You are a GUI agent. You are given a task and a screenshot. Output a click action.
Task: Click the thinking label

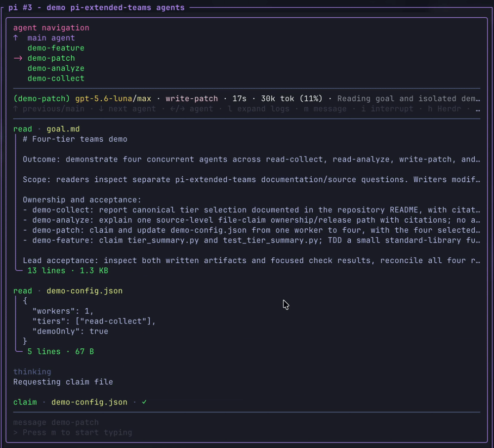(32, 371)
